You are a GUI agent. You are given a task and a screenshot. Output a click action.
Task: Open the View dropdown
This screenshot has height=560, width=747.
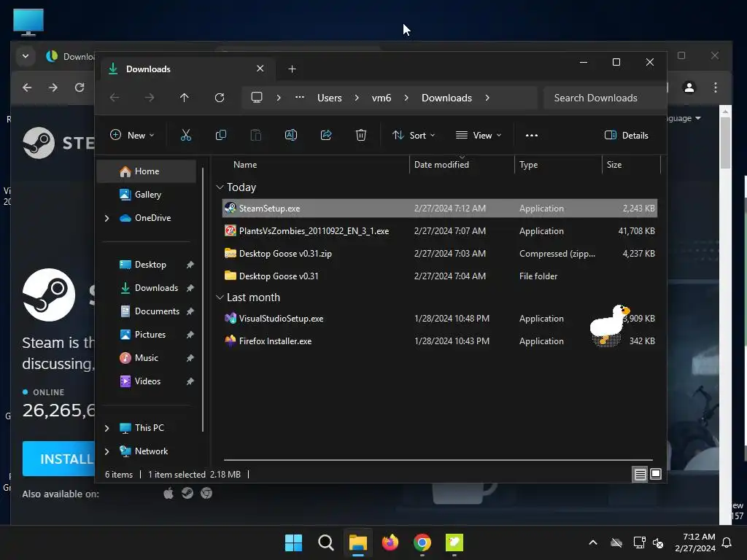pyautogui.click(x=479, y=135)
